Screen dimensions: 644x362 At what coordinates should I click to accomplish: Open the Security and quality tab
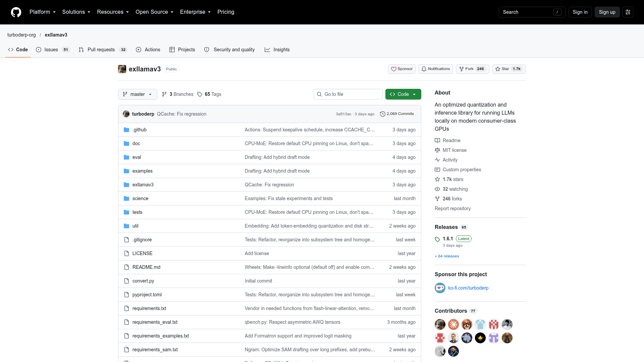pos(229,50)
